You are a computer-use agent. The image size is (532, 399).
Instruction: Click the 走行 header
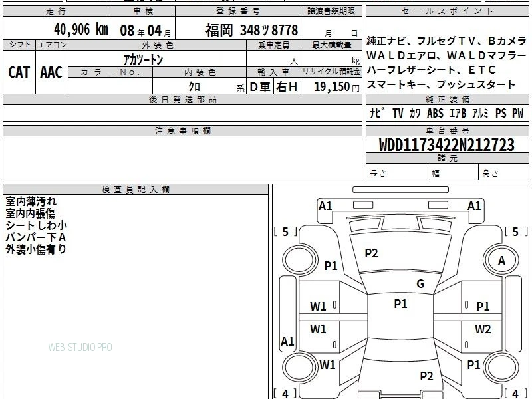click(57, 11)
